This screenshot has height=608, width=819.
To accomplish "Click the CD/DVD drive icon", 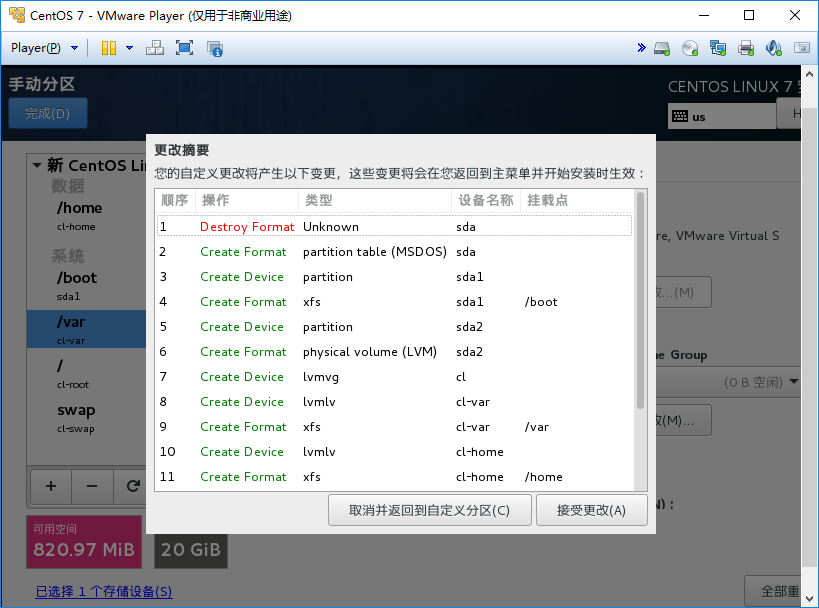I will [690, 49].
